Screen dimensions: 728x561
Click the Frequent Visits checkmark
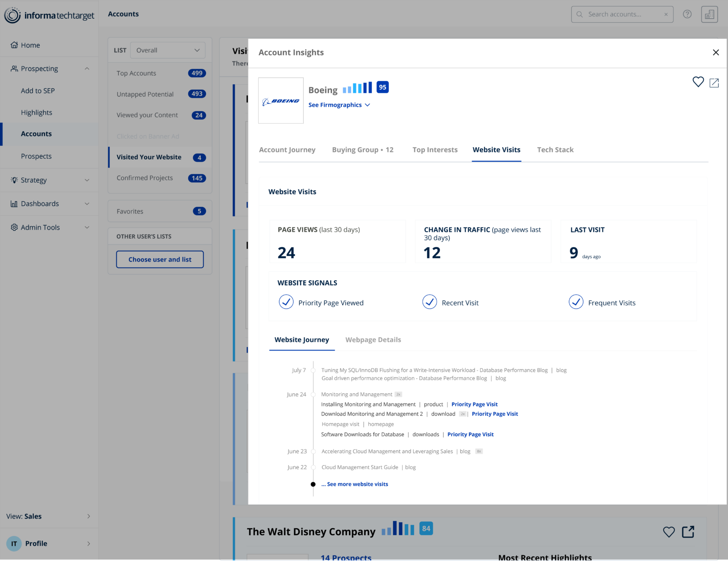coord(576,302)
